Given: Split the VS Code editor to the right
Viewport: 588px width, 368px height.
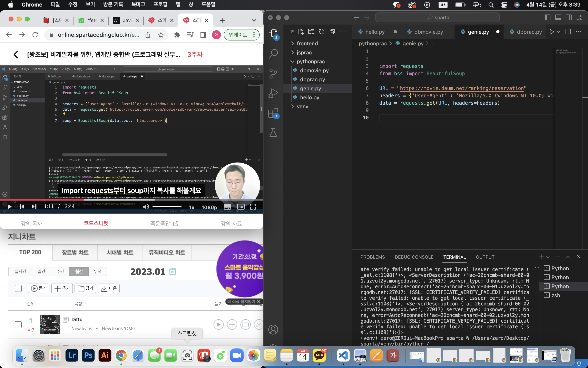Looking at the screenshot, I should (568, 32).
